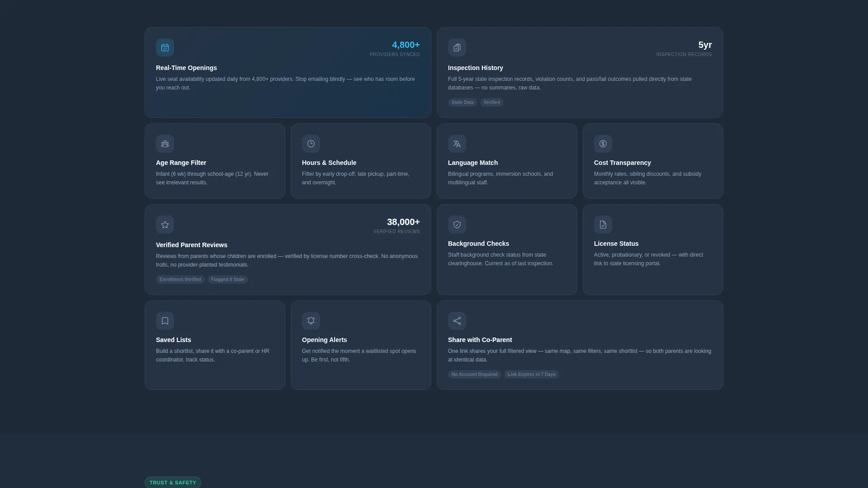Viewport: 868px width, 488px height.
Task: Click the Real-Time Openings heading
Action: pyautogui.click(x=186, y=68)
